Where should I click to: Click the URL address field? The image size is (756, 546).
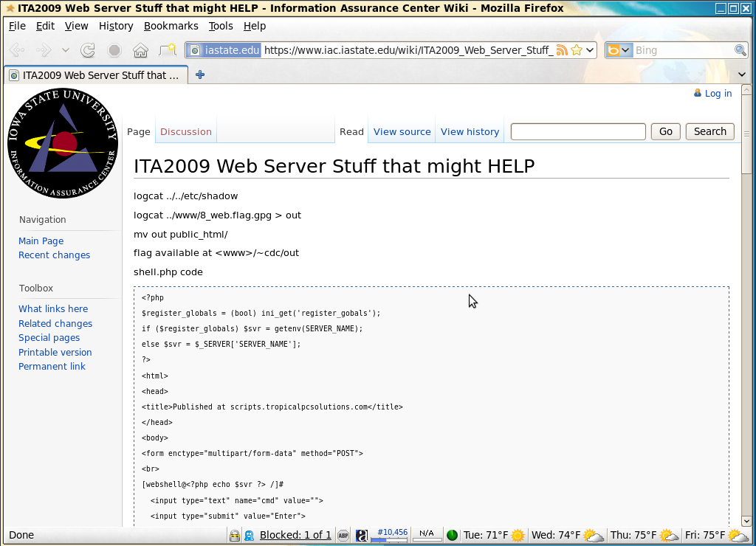(x=408, y=50)
